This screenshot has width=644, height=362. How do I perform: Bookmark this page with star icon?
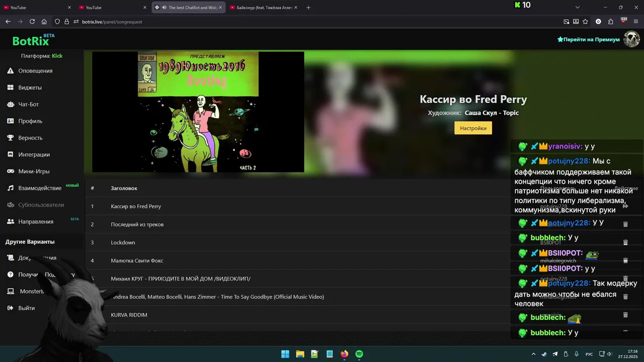click(585, 22)
